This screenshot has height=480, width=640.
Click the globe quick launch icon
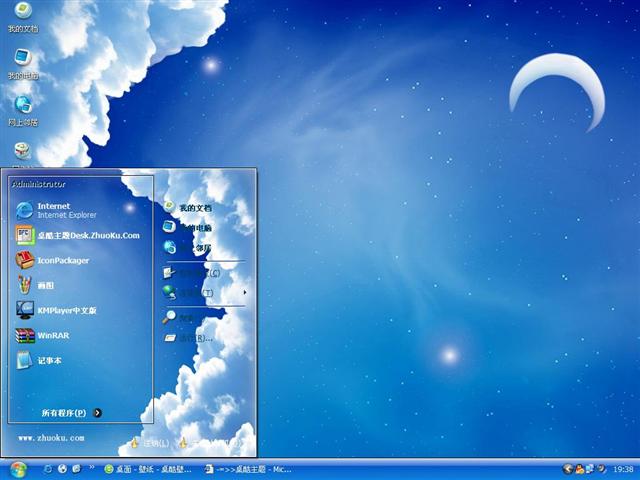62,469
